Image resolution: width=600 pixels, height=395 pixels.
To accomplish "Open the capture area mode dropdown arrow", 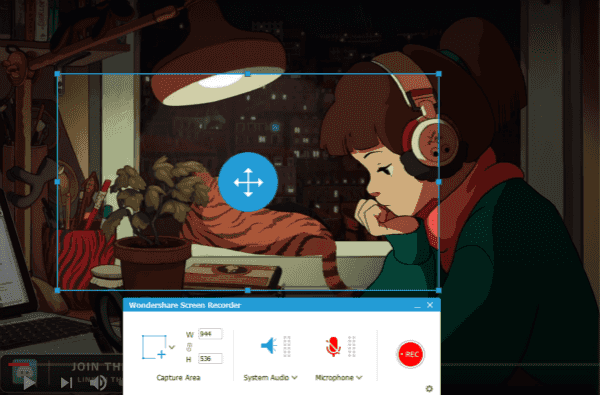I will (172, 347).
